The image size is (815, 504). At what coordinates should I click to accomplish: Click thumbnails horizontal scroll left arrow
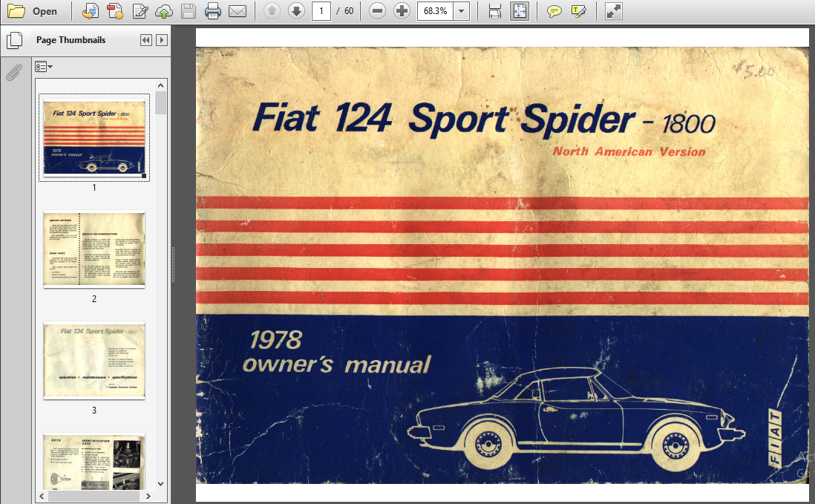(42, 496)
